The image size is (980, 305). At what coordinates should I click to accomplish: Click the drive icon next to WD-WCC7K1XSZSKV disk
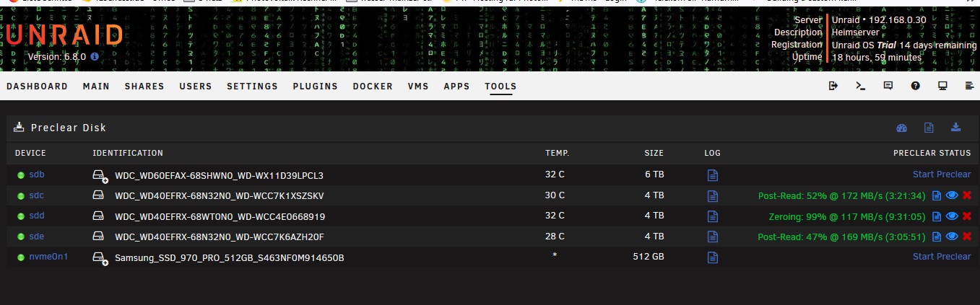[99, 195]
